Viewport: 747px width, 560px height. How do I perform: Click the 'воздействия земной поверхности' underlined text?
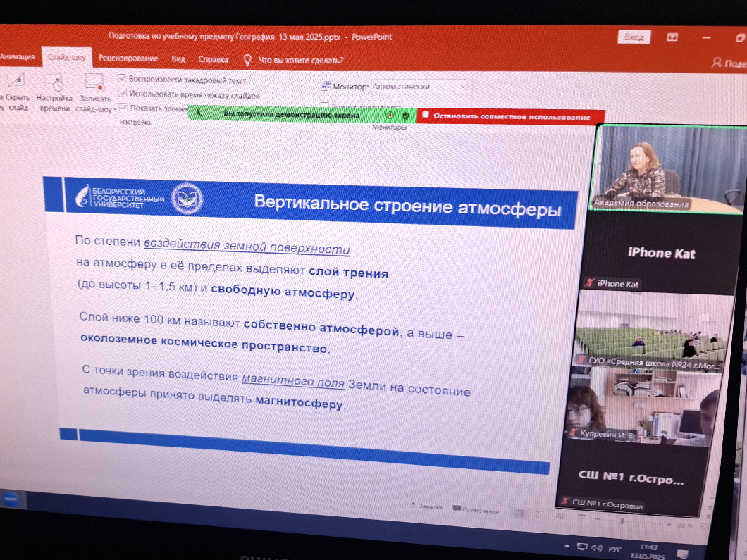[247, 246]
